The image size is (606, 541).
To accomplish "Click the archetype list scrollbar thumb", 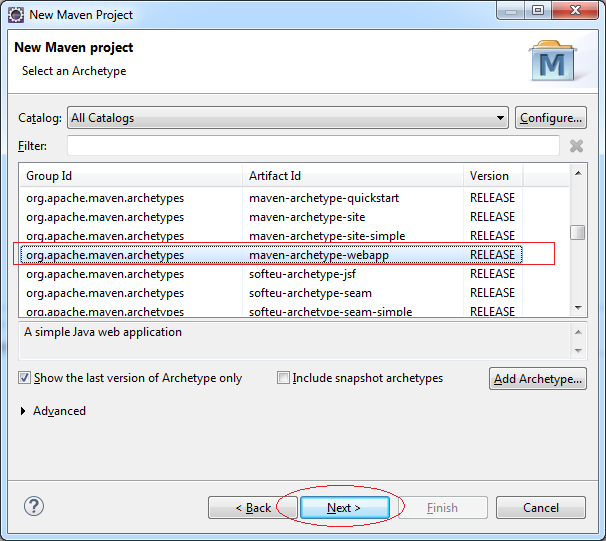I will coord(578,232).
